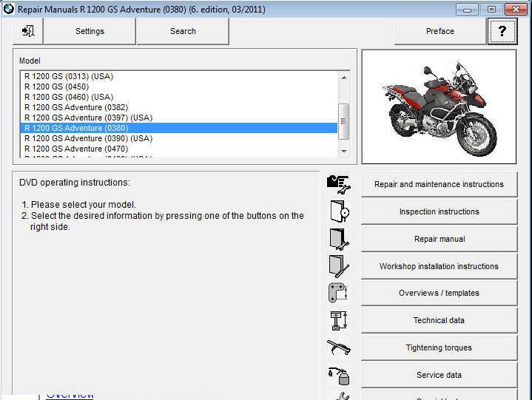This screenshot has width=532, height=400.
Task: Open the Repair manual button
Action: 439,239
